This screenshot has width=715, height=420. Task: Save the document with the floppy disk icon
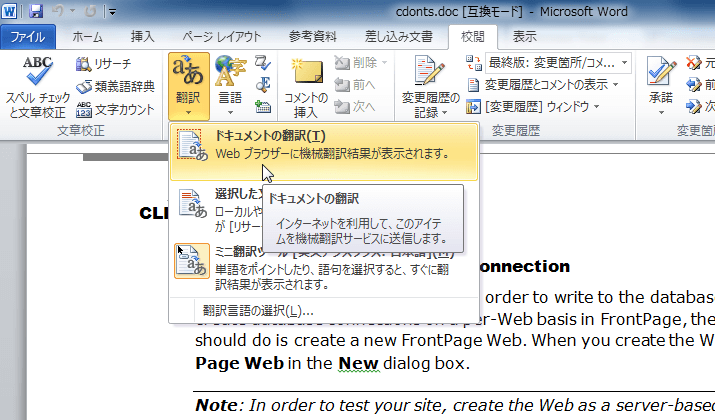[x=36, y=11]
